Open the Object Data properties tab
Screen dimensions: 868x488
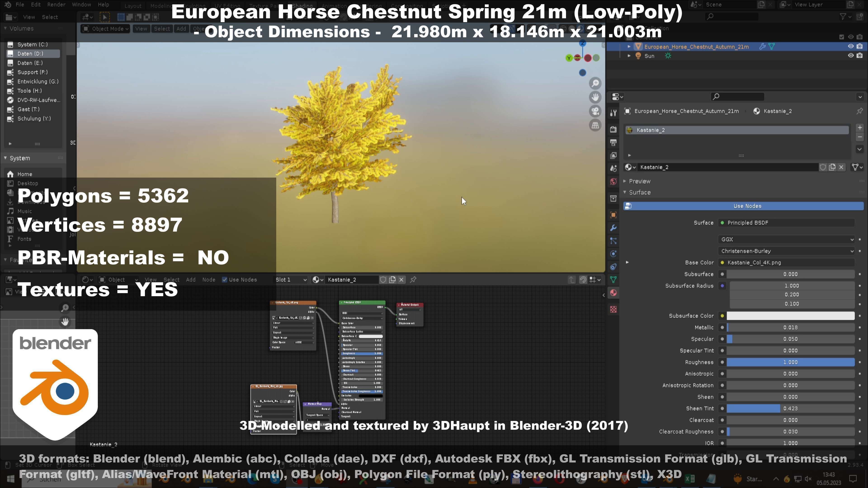pyautogui.click(x=613, y=279)
